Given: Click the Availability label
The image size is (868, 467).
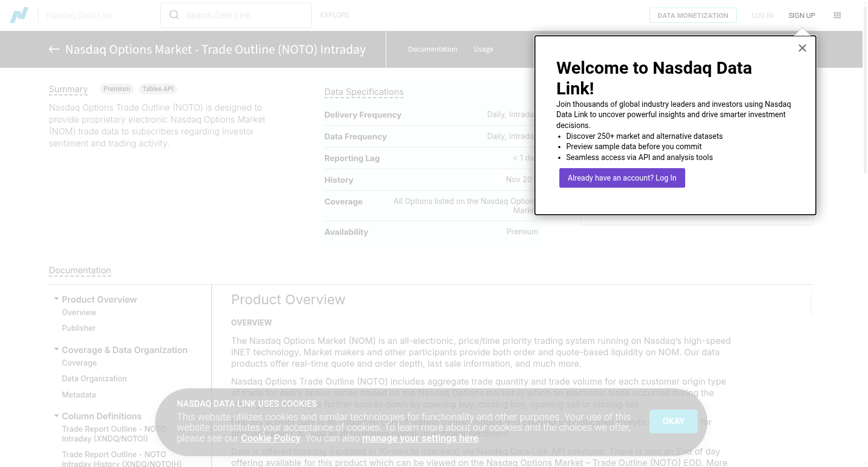Looking at the screenshot, I should coord(346,232).
